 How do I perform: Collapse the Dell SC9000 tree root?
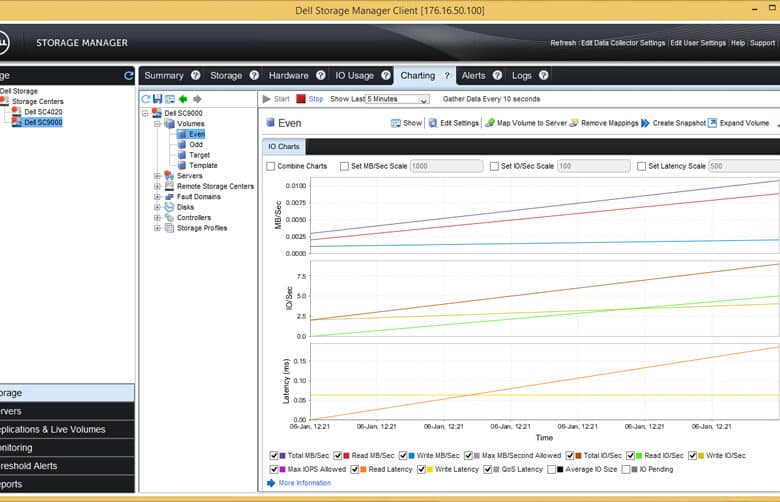pyautogui.click(x=145, y=113)
